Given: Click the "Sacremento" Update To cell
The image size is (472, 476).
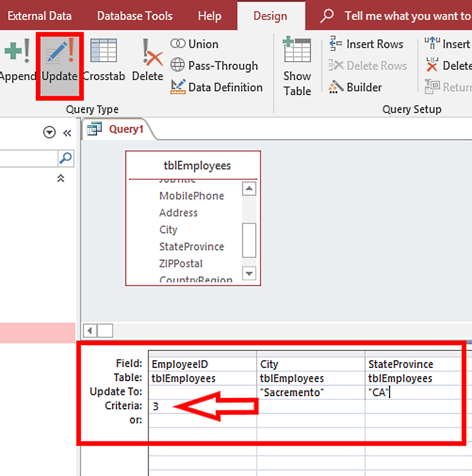Looking at the screenshot, I should click(x=311, y=392).
